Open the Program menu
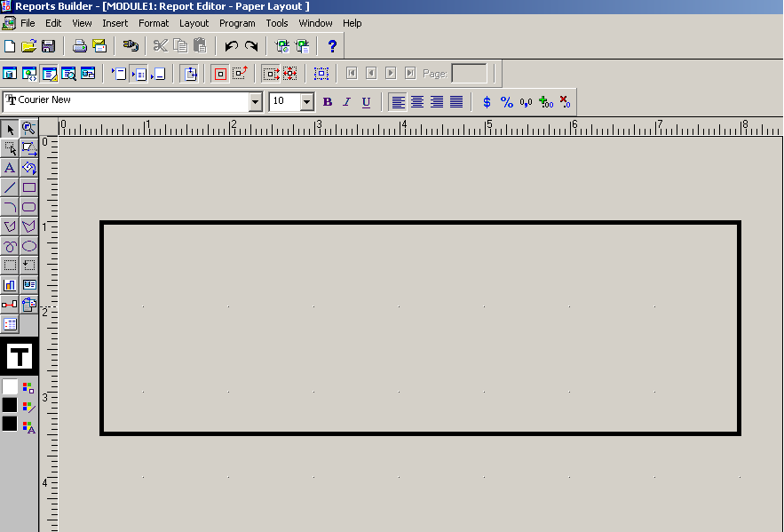The height and width of the screenshot is (532, 784). click(x=237, y=23)
